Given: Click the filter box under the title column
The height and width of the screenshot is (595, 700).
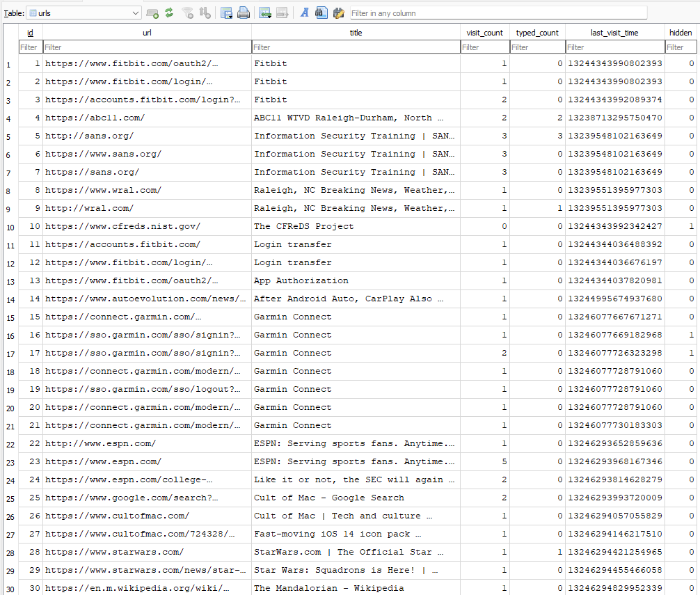Looking at the screenshot, I should pos(356,47).
